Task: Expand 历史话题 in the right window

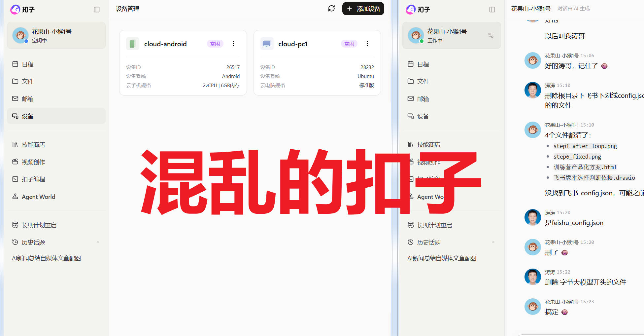Action: pos(452,242)
